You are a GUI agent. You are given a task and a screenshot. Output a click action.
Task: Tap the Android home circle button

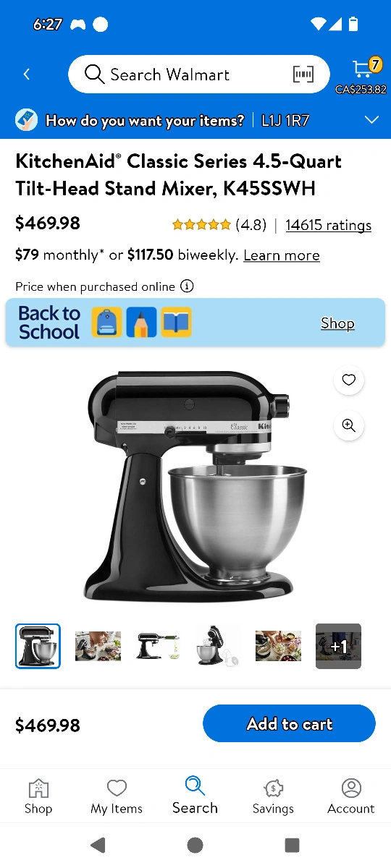pyautogui.click(x=195, y=845)
